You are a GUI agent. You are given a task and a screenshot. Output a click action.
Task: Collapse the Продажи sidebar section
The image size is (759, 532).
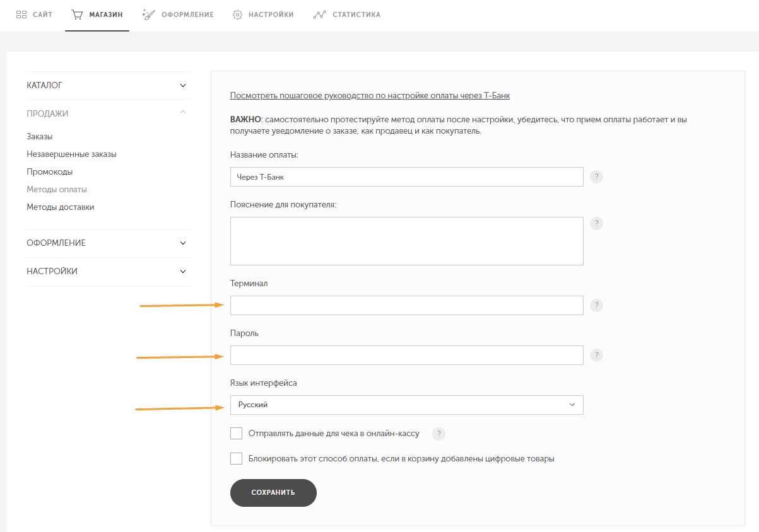(x=183, y=113)
